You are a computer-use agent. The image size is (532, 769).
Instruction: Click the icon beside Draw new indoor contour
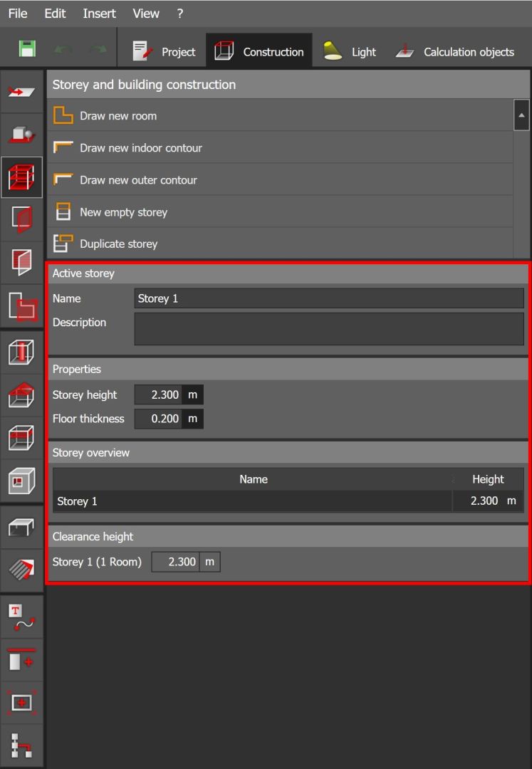(63, 147)
